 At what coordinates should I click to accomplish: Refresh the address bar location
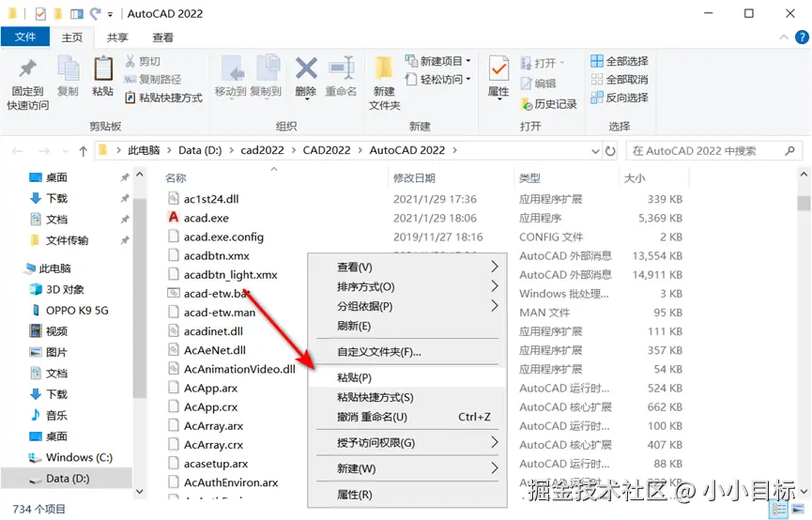[610, 151]
